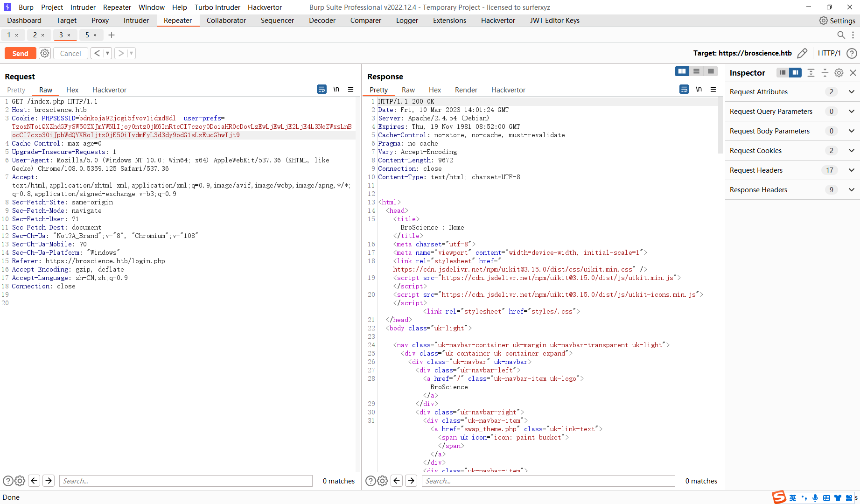The height and width of the screenshot is (504, 860).
Task: Open the Intruder tool tab
Action: pyautogui.click(x=136, y=21)
